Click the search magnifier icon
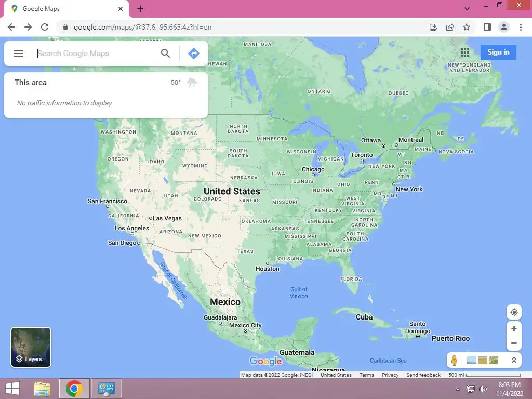532x399 pixels. point(165,54)
